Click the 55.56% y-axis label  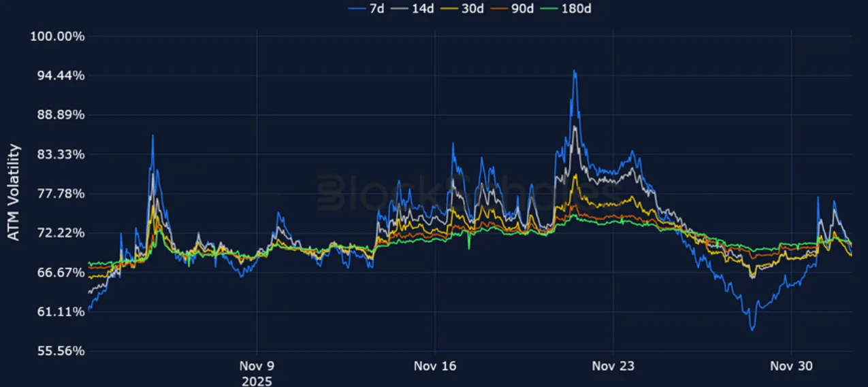(60, 351)
